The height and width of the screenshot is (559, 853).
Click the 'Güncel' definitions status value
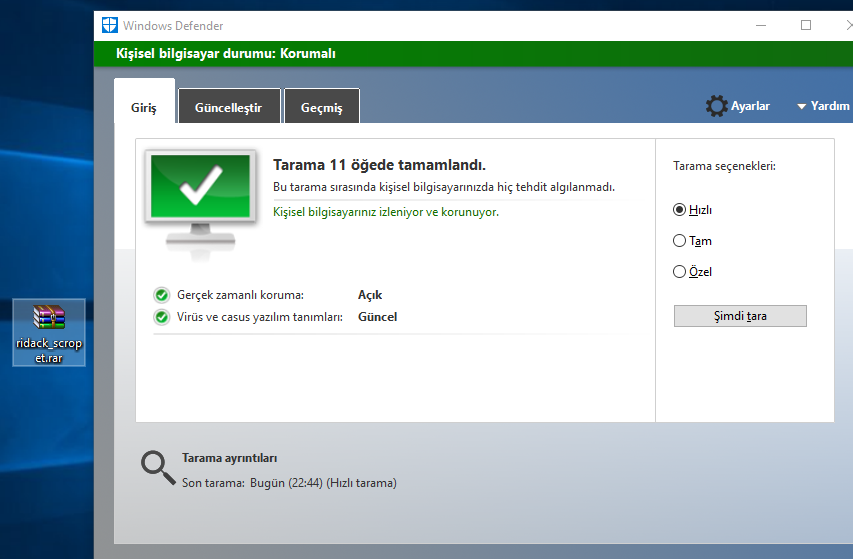pyautogui.click(x=378, y=317)
